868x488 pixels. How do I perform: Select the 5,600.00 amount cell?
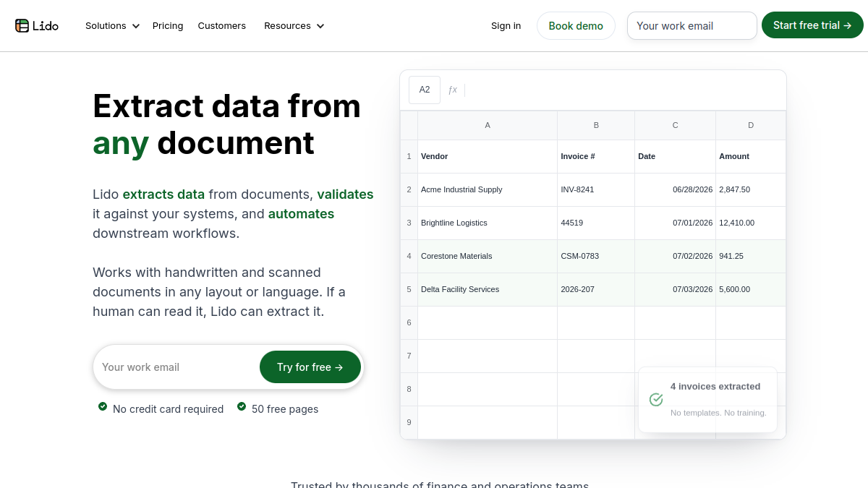[x=751, y=289]
